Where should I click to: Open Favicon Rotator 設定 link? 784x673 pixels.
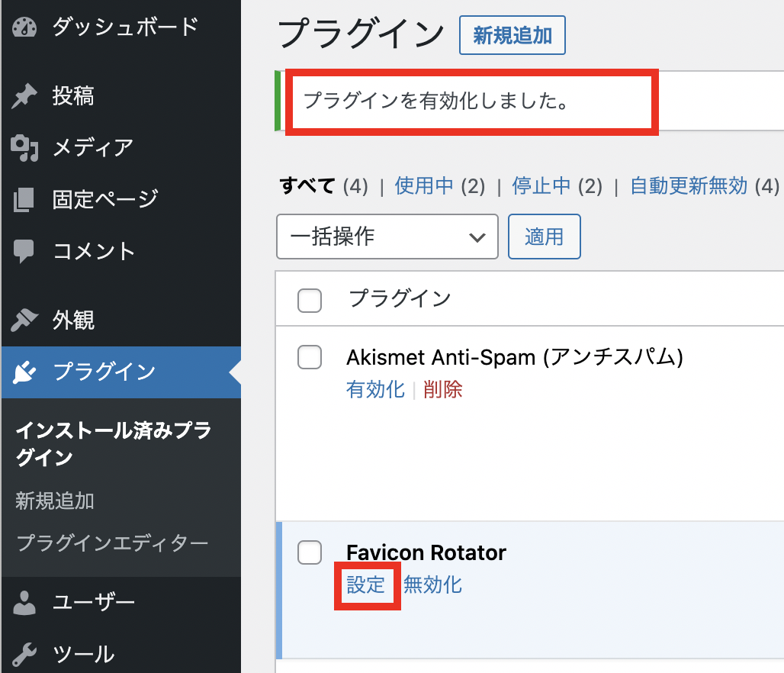366,585
